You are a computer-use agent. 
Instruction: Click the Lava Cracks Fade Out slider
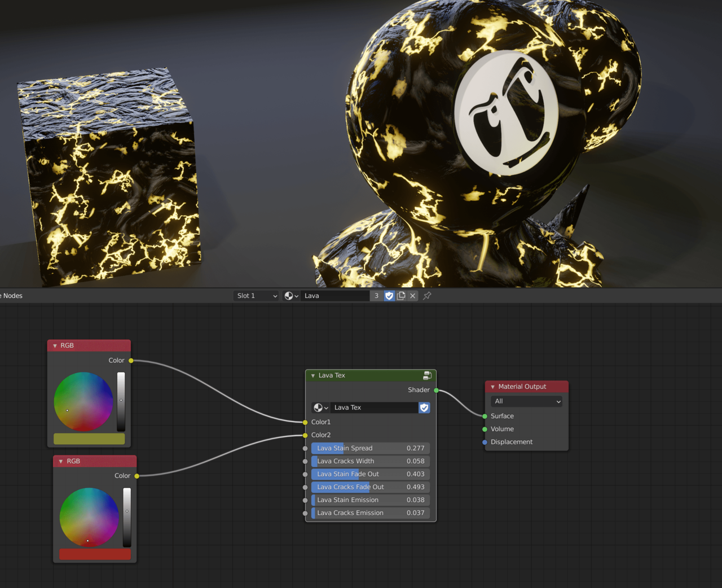371,487
